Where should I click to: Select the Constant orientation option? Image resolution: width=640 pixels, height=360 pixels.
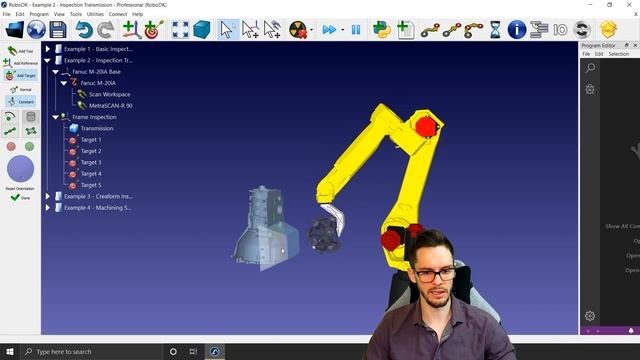point(20,102)
